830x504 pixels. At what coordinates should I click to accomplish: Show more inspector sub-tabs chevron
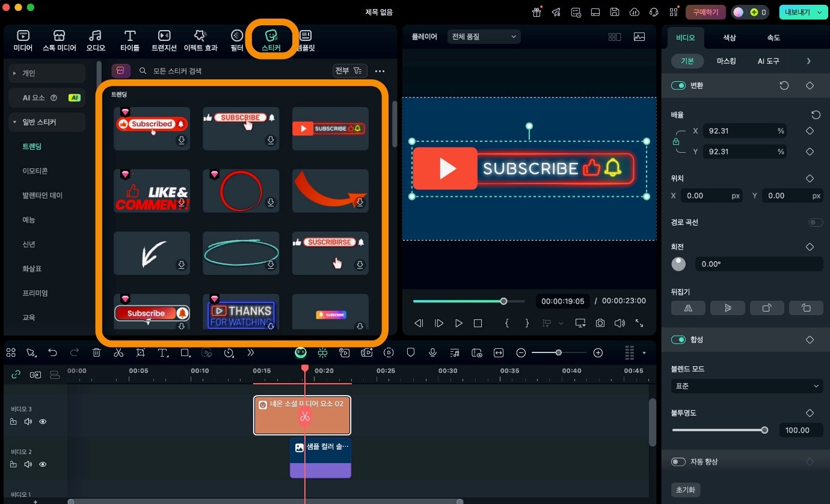click(x=809, y=61)
